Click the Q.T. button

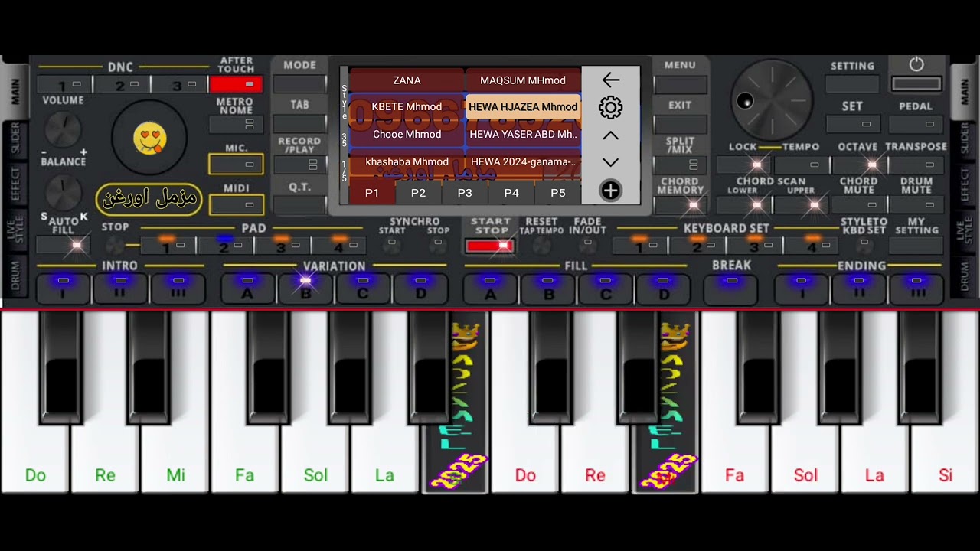tap(299, 204)
